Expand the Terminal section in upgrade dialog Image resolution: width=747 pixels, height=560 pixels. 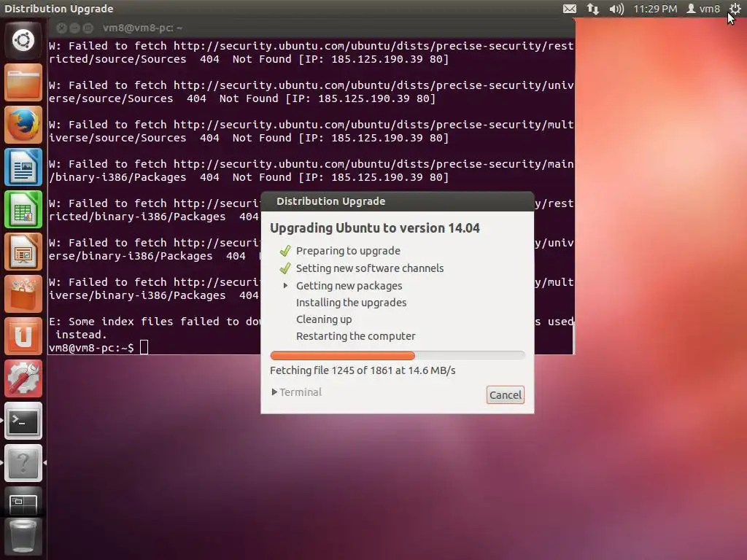296,392
